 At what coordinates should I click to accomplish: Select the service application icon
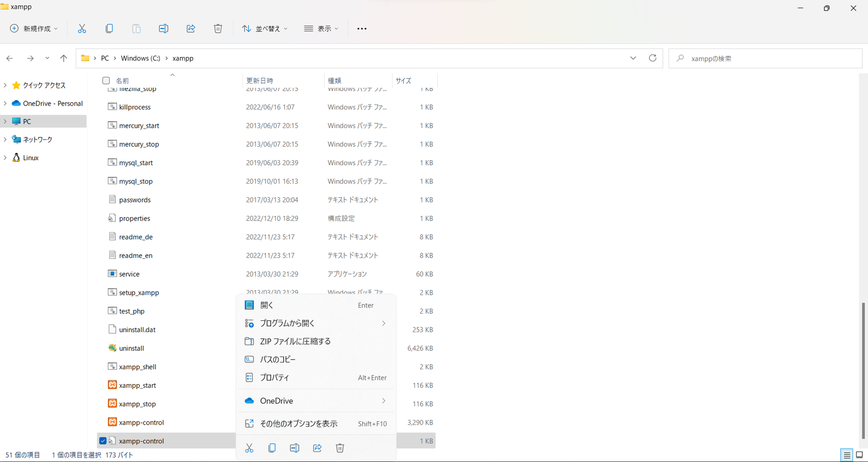[x=112, y=274]
